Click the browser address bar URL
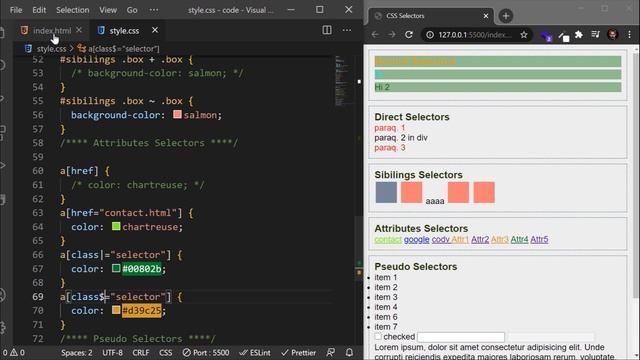 (475, 35)
